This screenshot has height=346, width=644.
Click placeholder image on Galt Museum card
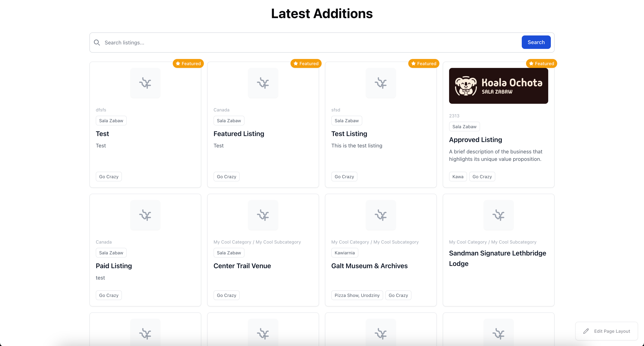[x=381, y=215]
